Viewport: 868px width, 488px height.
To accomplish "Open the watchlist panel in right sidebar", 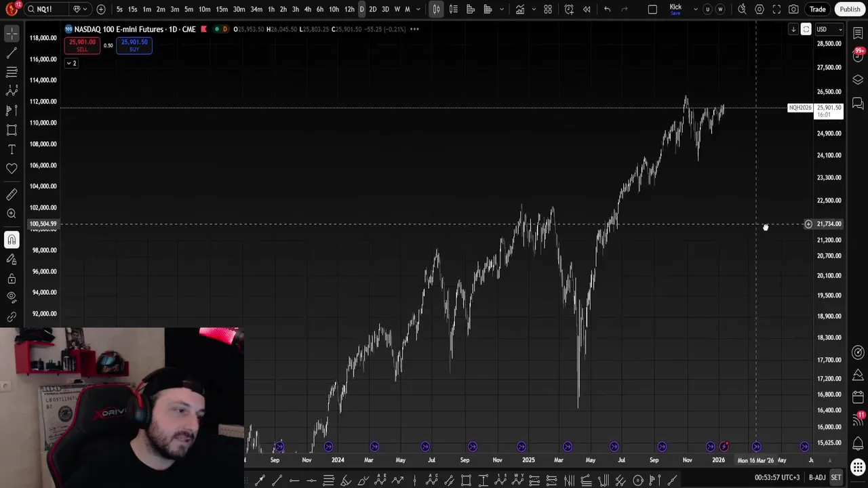I will coord(858,34).
